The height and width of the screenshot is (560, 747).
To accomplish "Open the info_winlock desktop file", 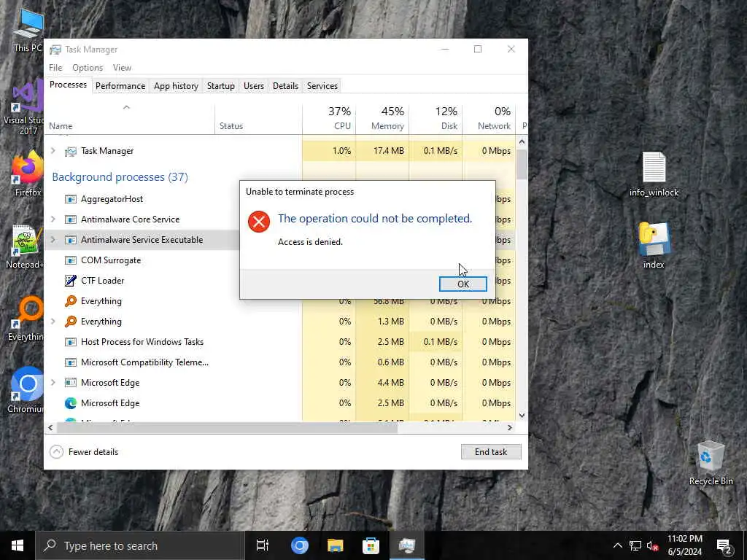I will (x=654, y=174).
